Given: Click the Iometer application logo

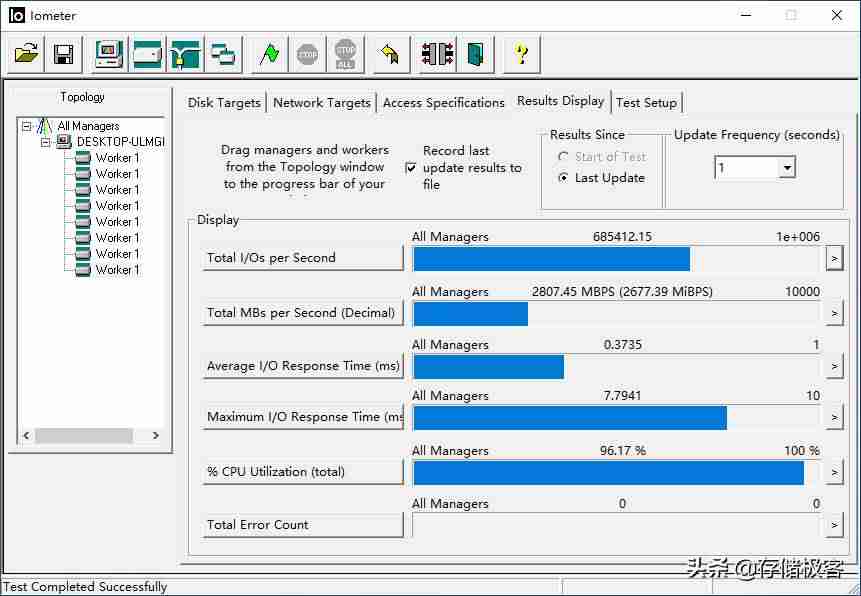Looking at the screenshot, I should tap(17, 15).
